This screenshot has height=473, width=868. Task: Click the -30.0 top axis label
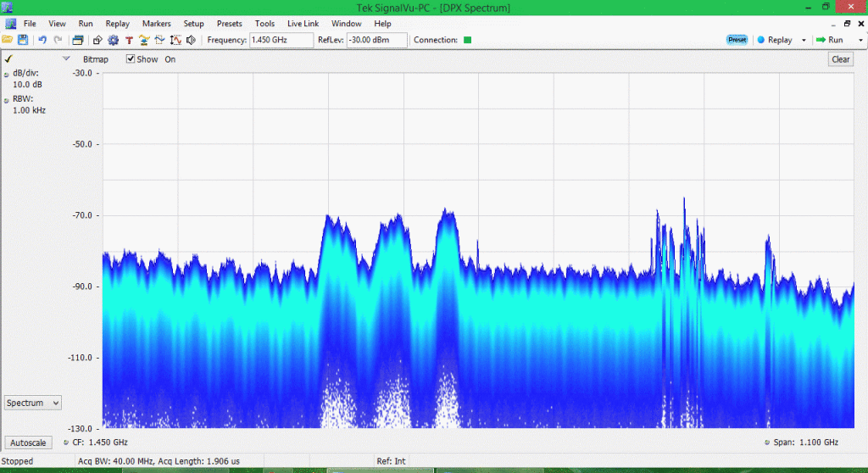tap(82, 73)
